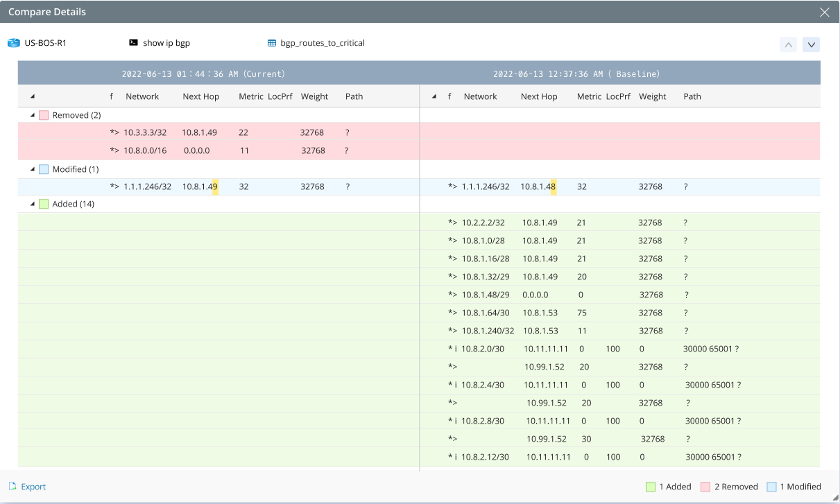Click the 1 Modified legend label
Screen dimensions: 840x504
tap(800, 487)
